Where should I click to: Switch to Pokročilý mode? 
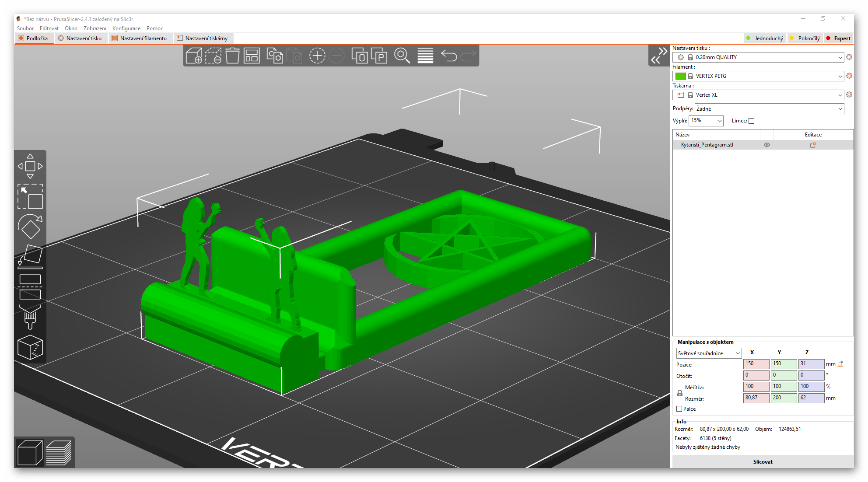[805, 38]
